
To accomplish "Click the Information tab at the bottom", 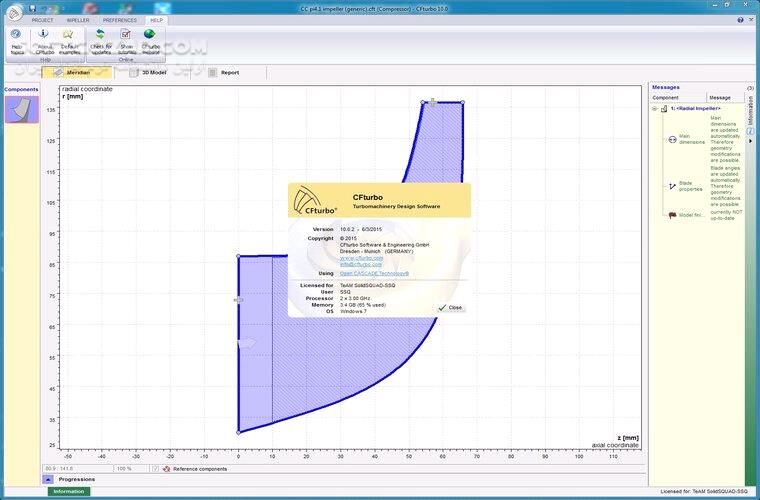I will click(x=69, y=491).
